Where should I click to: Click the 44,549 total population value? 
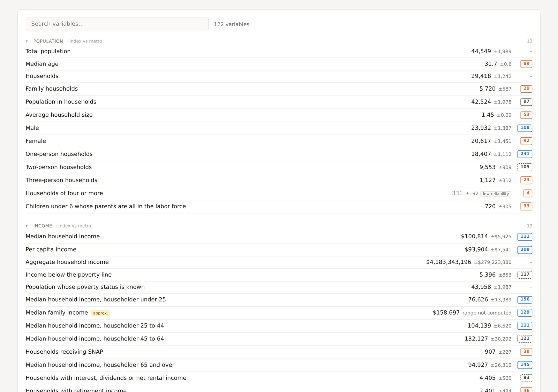(x=481, y=51)
